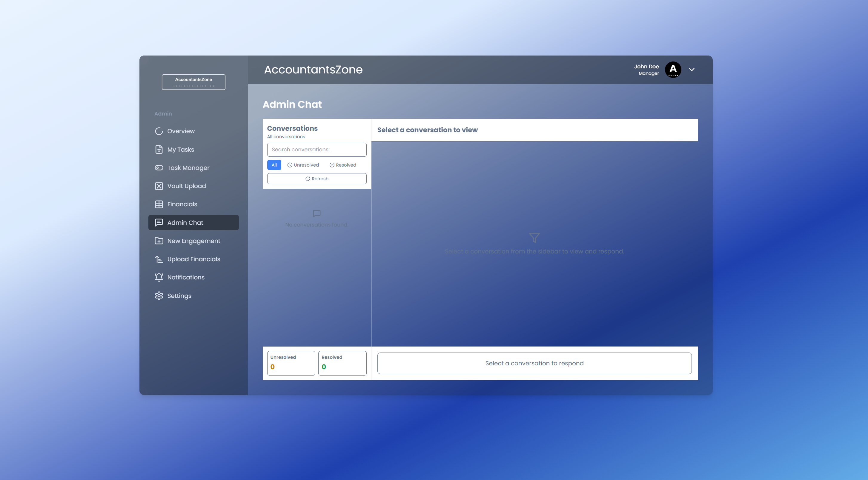Go to My Tasks
The height and width of the screenshot is (480, 868).
click(193, 149)
